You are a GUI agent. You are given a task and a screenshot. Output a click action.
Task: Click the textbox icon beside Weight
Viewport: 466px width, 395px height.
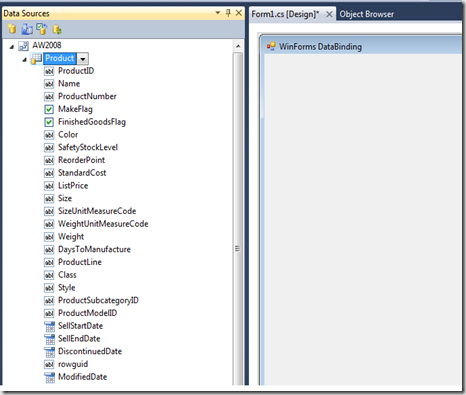coord(49,237)
